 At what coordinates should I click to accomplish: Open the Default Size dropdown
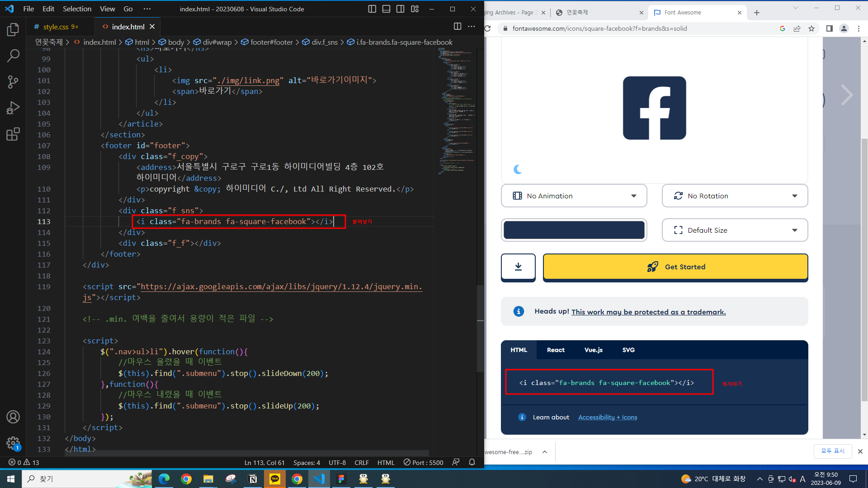click(x=735, y=230)
